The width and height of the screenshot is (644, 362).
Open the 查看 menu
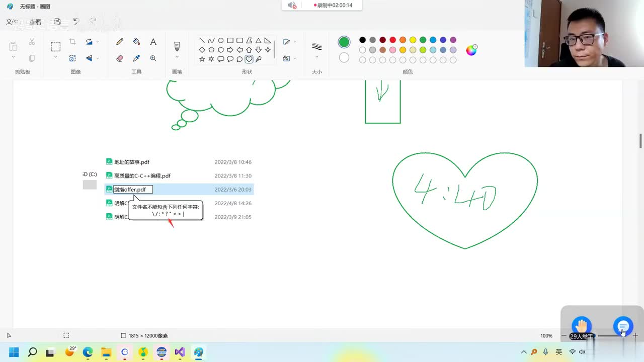[x=35, y=22]
